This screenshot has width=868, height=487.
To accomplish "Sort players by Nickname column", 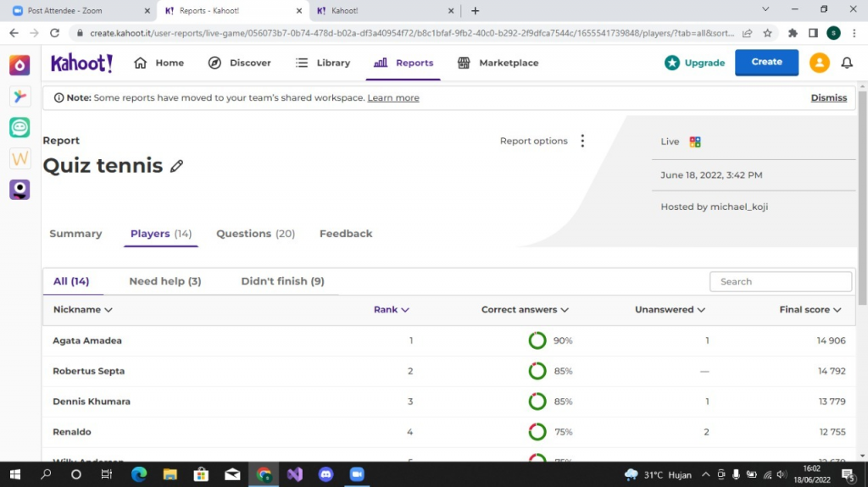I will click(x=82, y=310).
